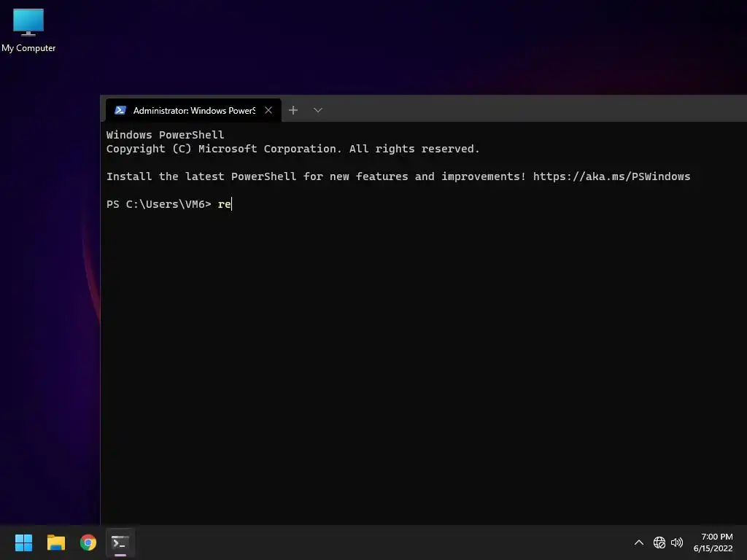This screenshot has height=560, width=747.
Task: Open the Windows Start menu
Action: pyautogui.click(x=23, y=542)
